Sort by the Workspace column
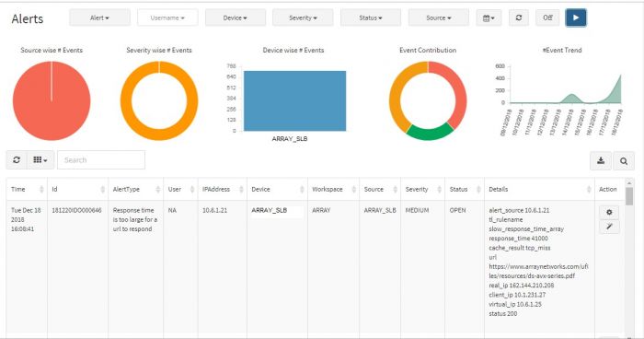 [x=333, y=189]
